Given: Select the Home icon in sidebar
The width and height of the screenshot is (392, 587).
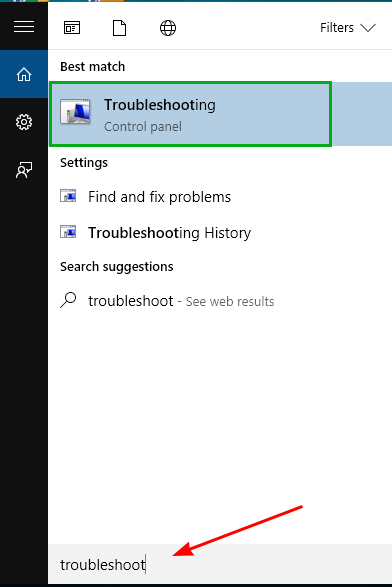Looking at the screenshot, I should coord(24,74).
